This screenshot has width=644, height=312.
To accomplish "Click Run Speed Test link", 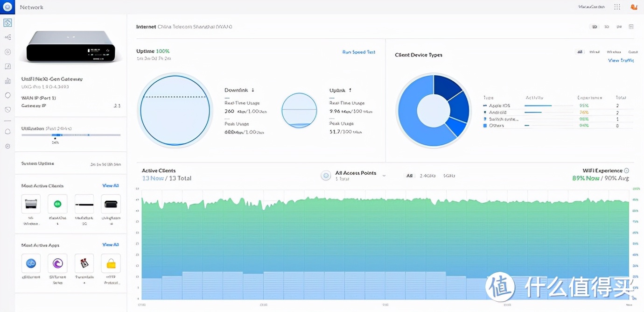I will click(x=358, y=52).
